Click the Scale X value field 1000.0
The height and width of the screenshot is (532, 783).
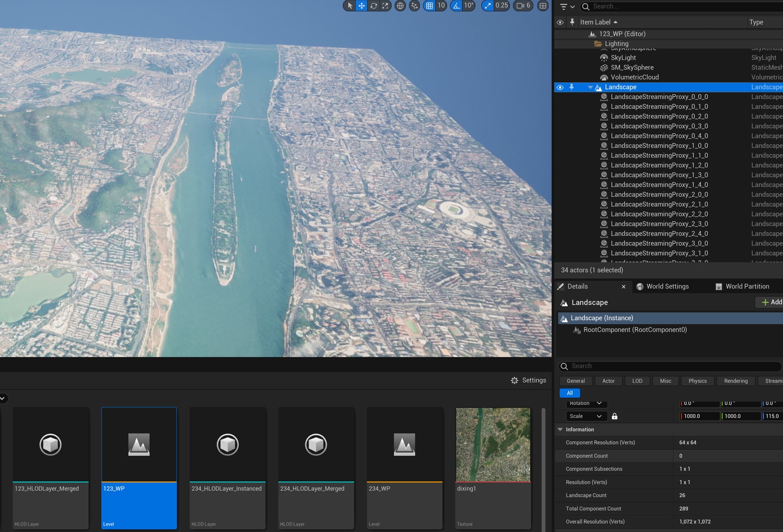tap(700, 416)
